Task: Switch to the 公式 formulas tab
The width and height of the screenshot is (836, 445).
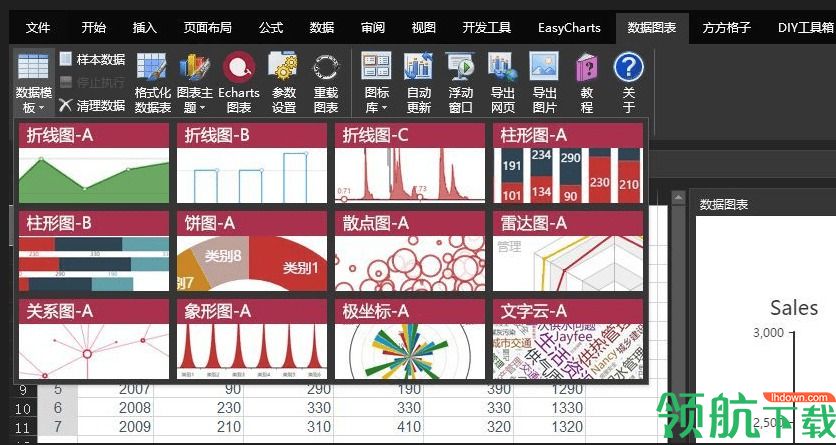Action: [x=271, y=28]
